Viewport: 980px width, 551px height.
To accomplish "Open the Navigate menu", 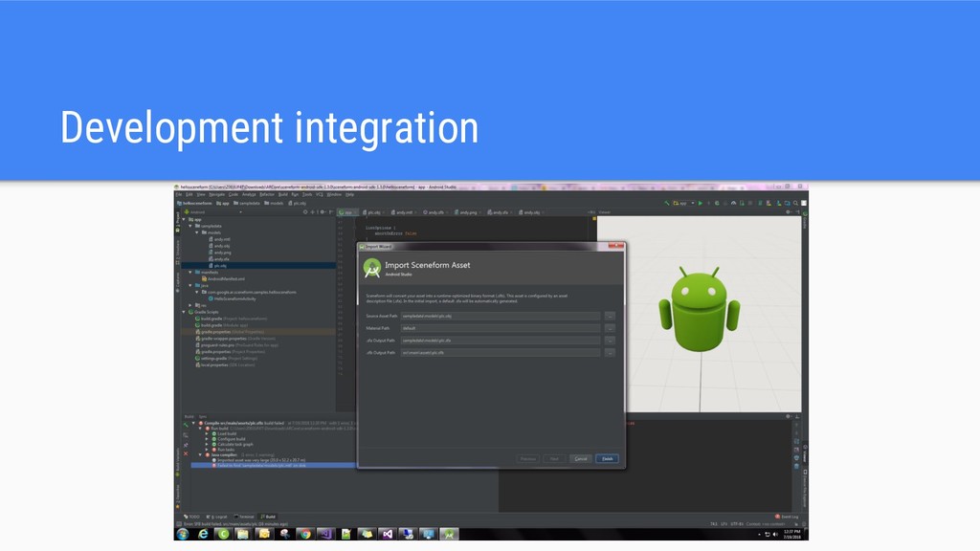I will (216, 194).
